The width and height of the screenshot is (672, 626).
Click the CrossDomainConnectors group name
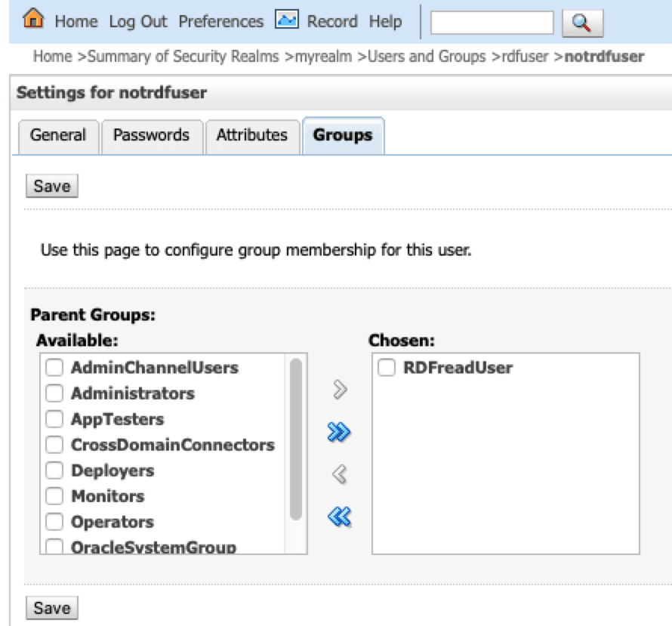click(173, 445)
